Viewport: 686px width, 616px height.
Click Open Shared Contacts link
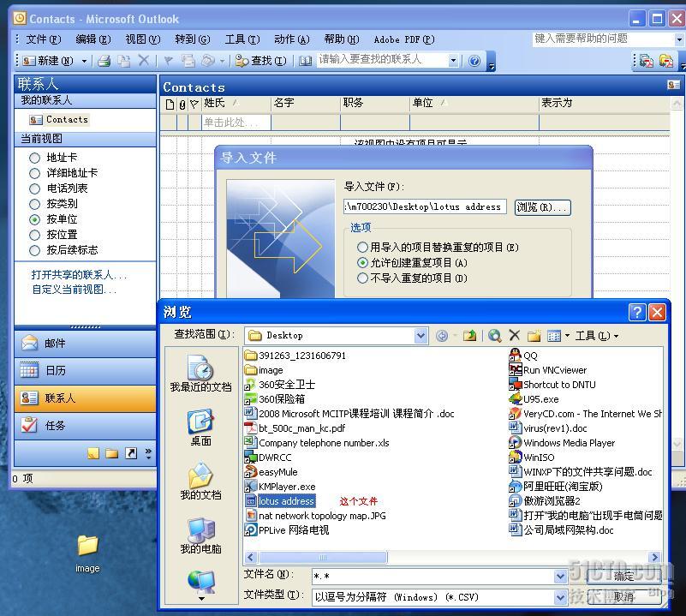[x=79, y=275]
